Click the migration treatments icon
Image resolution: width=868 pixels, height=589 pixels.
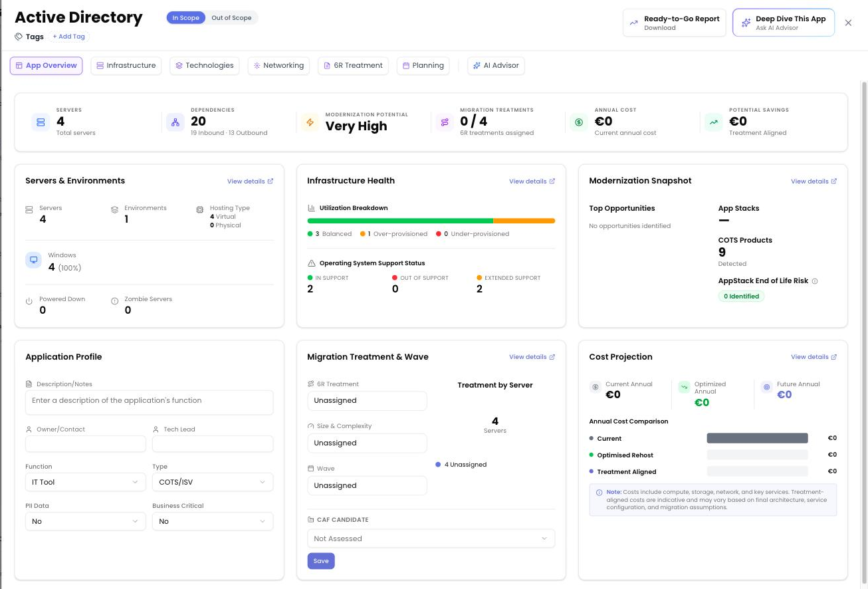pyautogui.click(x=445, y=122)
